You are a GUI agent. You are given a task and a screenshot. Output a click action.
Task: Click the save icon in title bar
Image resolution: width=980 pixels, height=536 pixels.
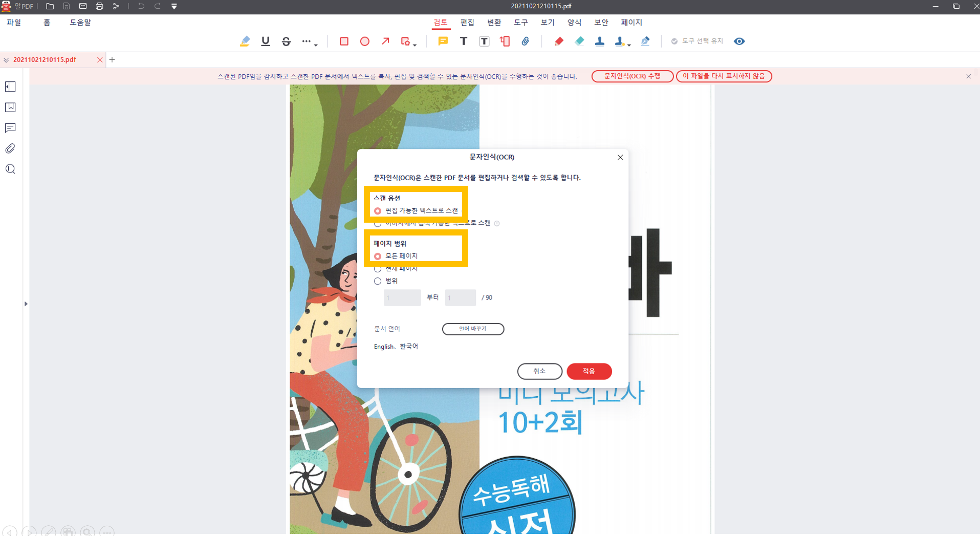coord(67,6)
